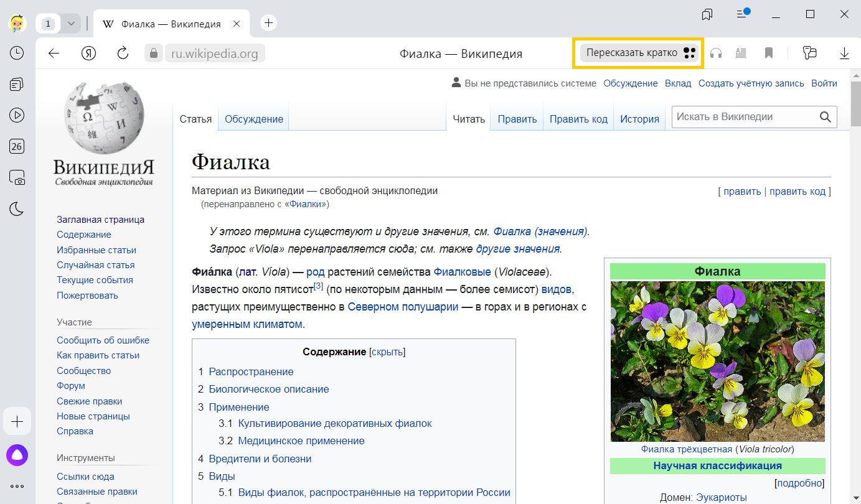The image size is (861, 504).
Task: Open downloads arrow icon
Action: 844,53
